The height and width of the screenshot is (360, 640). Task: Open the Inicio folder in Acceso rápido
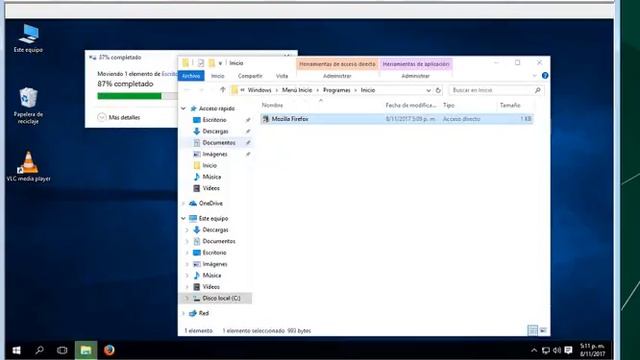pos(209,165)
